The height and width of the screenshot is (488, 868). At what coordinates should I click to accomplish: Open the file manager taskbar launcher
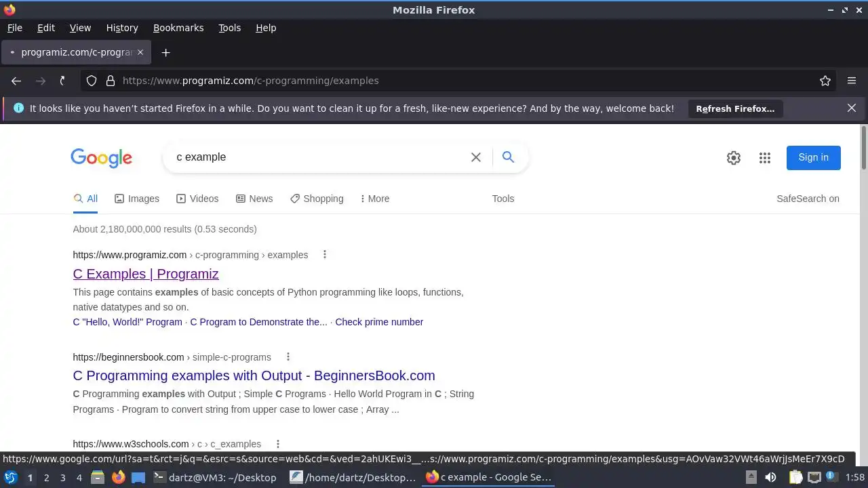(98, 477)
